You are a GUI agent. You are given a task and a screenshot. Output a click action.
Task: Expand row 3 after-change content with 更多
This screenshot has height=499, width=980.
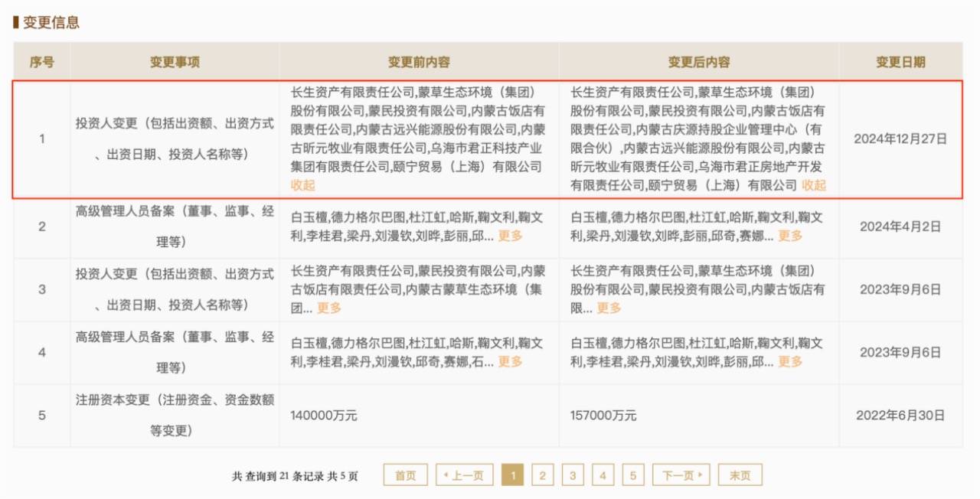coord(609,308)
